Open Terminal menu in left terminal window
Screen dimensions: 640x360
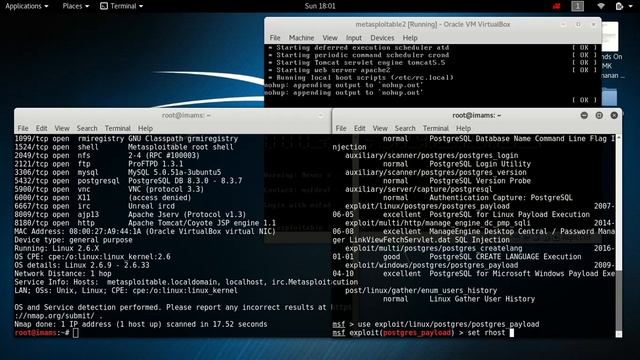(x=118, y=128)
